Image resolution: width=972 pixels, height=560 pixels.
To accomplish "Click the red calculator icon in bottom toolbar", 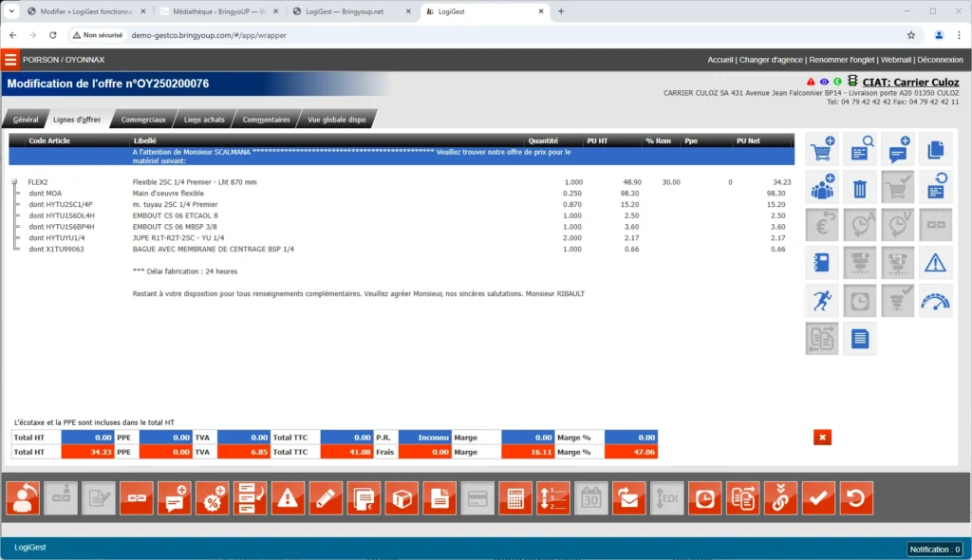I will [515, 498].
